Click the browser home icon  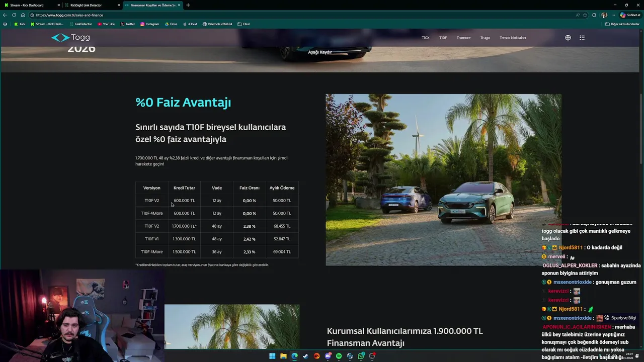[x=23, y=15]
